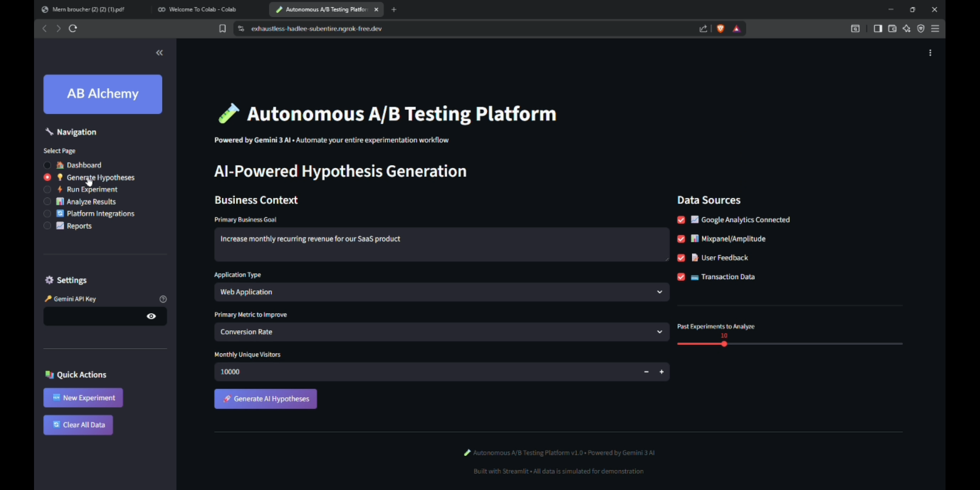Click the Generate AI Hypotheses button
Image resolution: width=980 pixels, height=490 pixels.
coord(265,399)
